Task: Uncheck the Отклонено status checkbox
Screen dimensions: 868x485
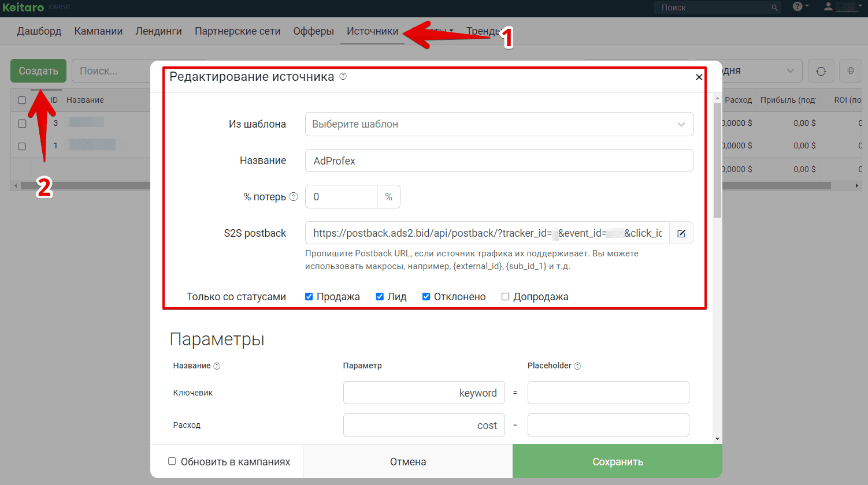Action: pyautogui.click(x=426, y=297)
